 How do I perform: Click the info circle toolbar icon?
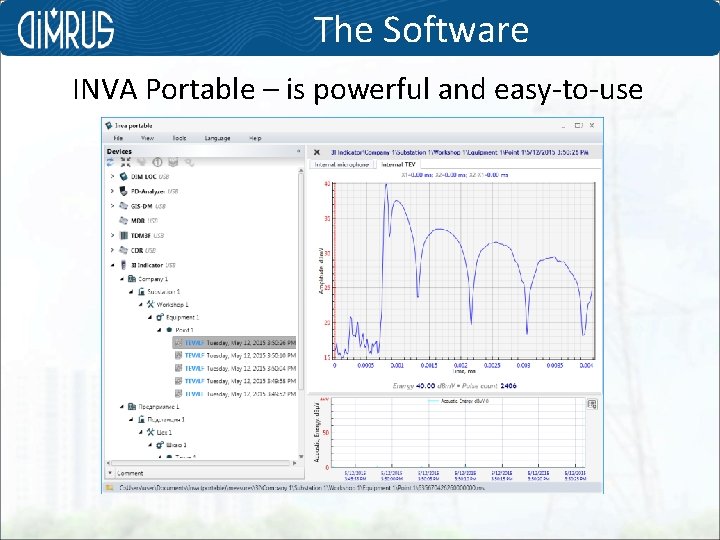pos(158,162)
